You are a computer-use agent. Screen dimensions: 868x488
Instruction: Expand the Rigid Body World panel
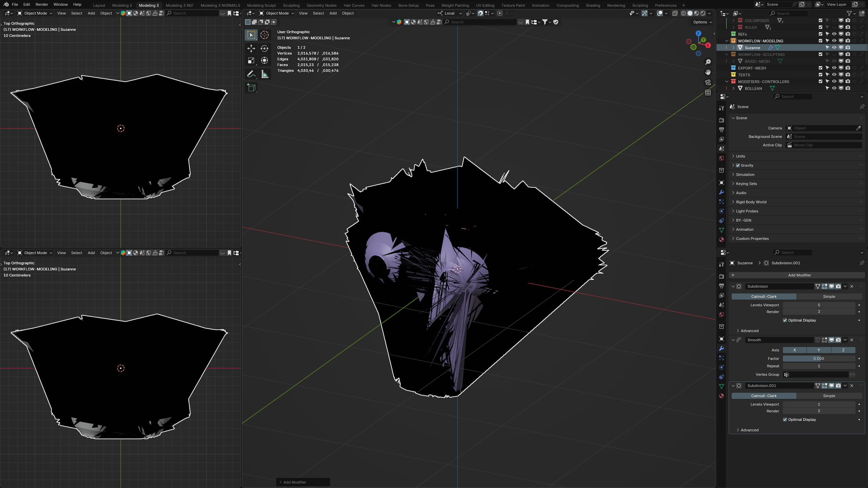pyautogui.click(x=751, y=202)
